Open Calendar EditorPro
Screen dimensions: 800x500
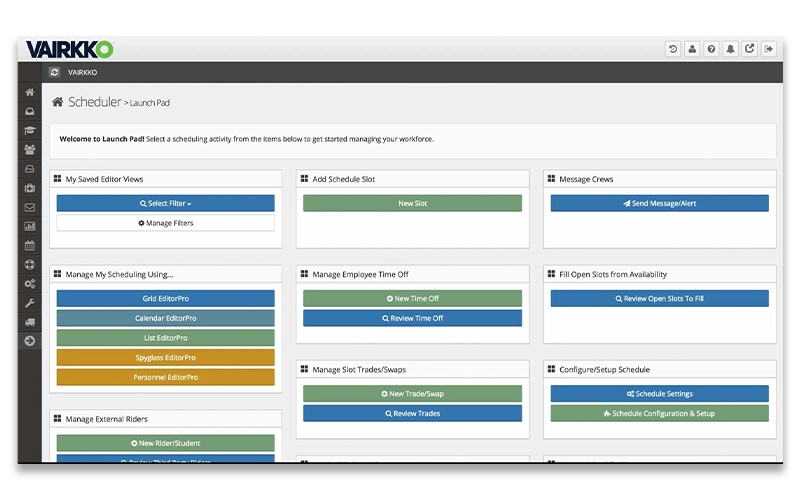(165, 318)
